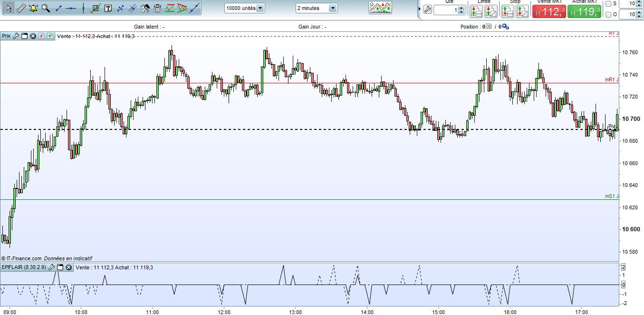The height and width of the screenshot is (315, 644).
Task: Maximize the EPIFLAIR indicator panel
Action: click(60, 267)
